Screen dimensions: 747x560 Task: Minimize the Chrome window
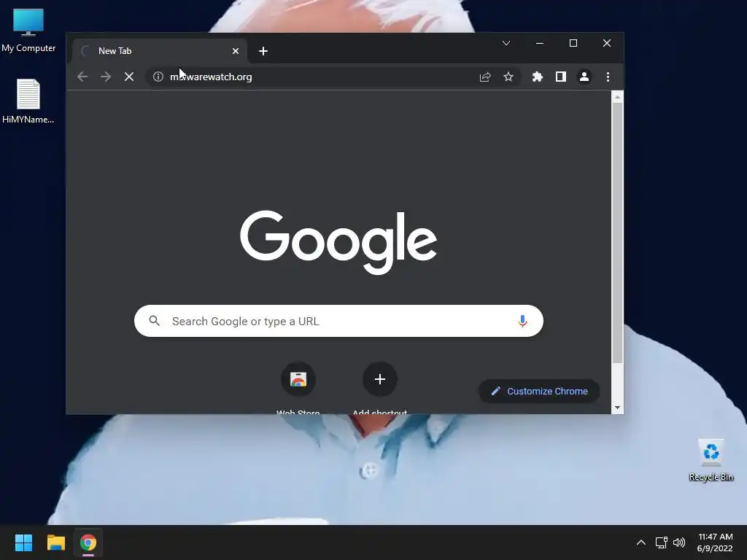pyautogui.click(x=540, y=43)
